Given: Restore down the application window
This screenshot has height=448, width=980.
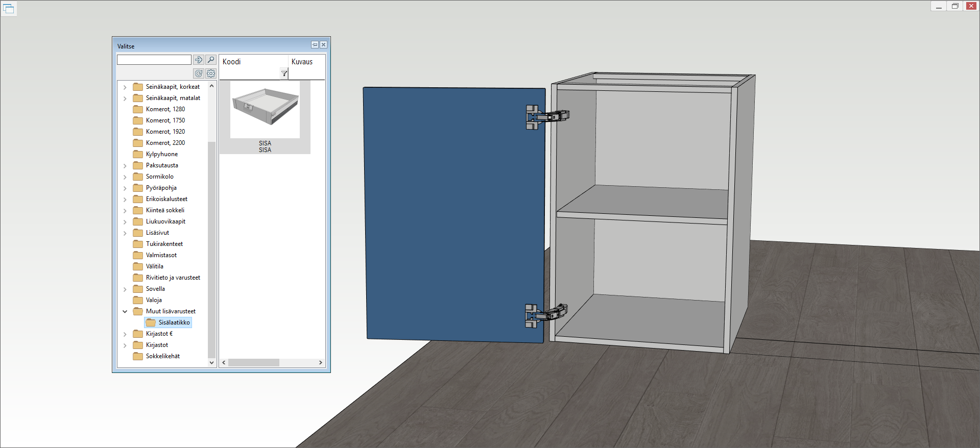Looking at the screenshot, I should [x=954, y=6].
